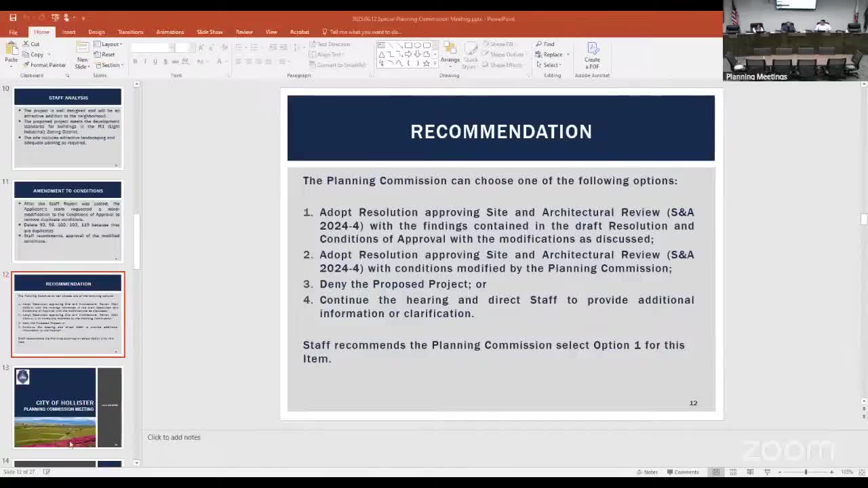
Task: Insert a New Slide
Action: pos(82,56)
